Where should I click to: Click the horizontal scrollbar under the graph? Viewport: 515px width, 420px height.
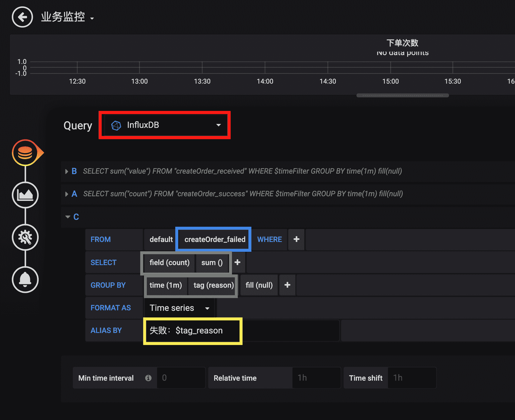coord(402,95)
